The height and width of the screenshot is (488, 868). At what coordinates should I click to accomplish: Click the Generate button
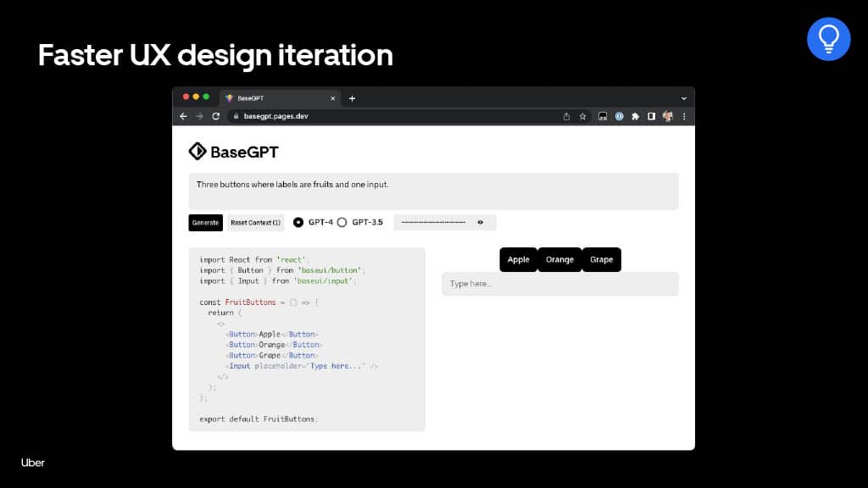click(x=205, y=223)
